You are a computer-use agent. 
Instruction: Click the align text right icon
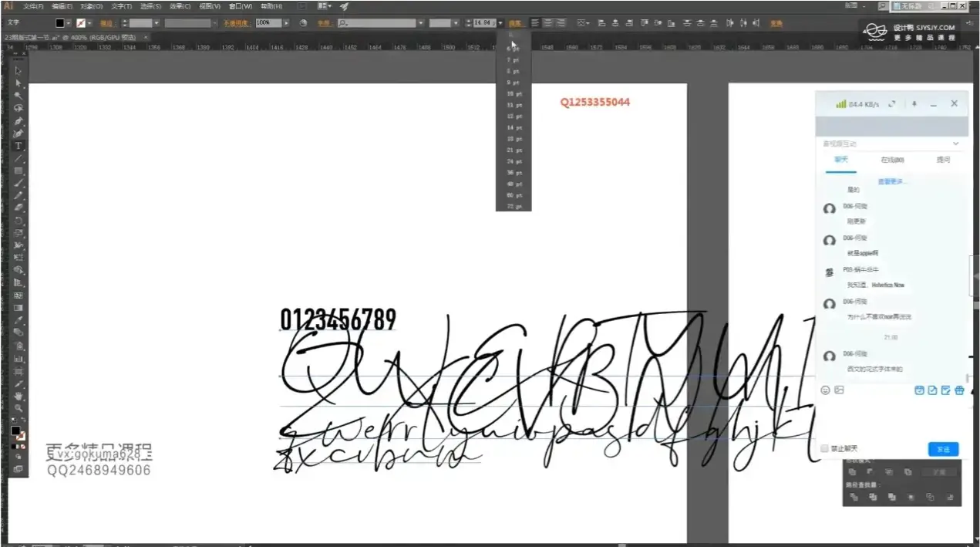561,23
